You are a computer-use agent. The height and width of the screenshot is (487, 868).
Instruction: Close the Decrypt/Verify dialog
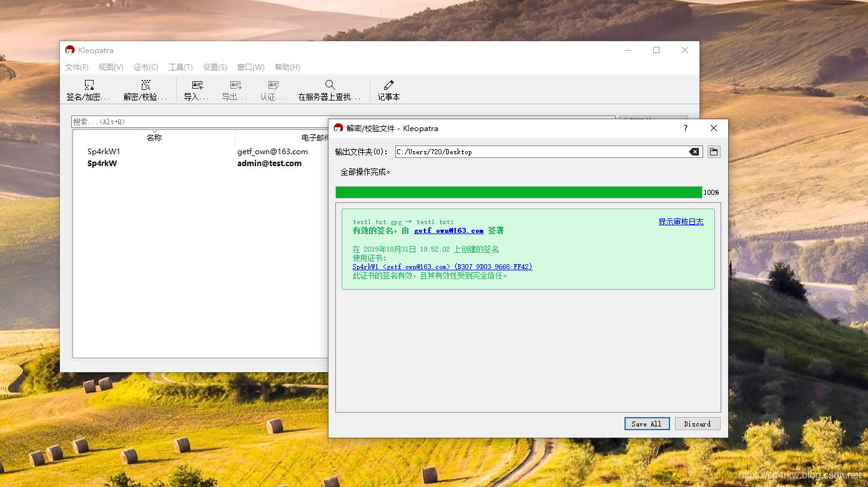(x=714, y=128)
